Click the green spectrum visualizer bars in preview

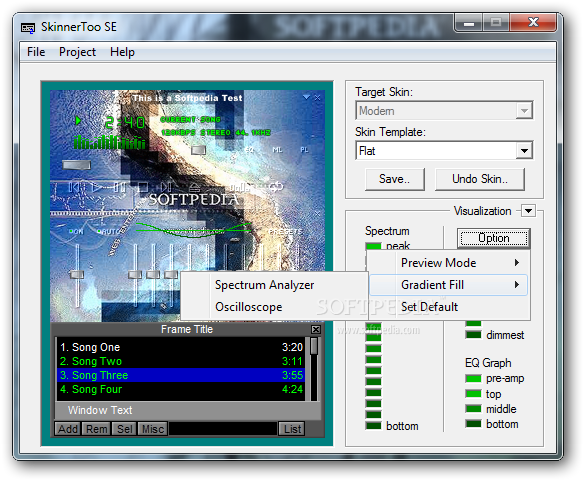click(110, 142)
